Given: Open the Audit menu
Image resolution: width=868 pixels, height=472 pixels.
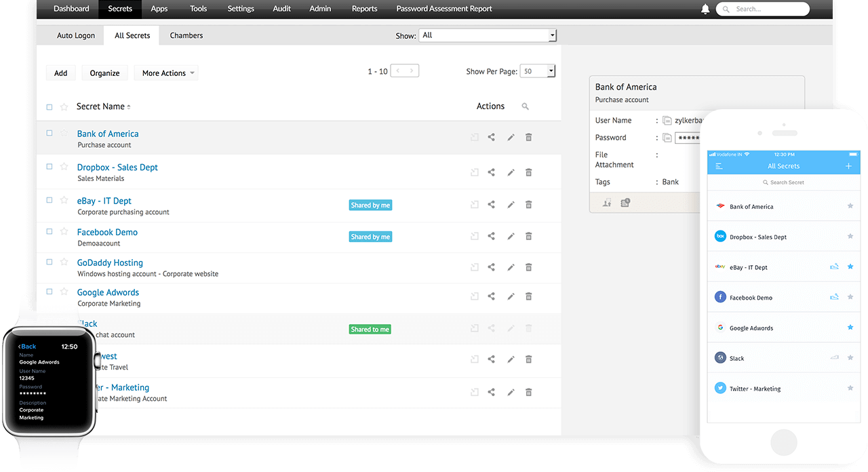Looking at the screenshot, I should click(x=281, y=9).
